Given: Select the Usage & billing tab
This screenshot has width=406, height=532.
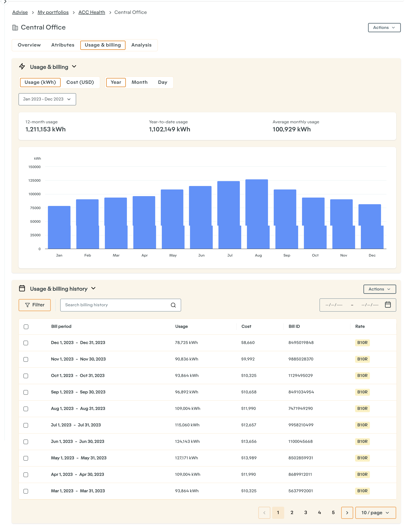Looking at the screenshot, I should (103, 45).
